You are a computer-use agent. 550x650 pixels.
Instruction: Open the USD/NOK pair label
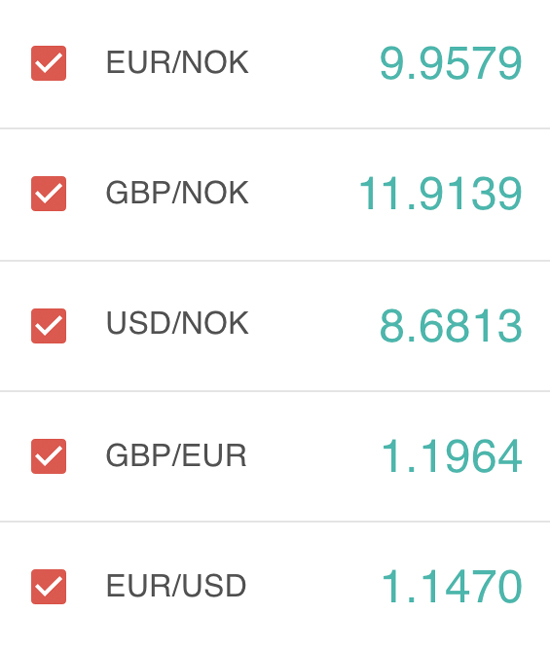click(x=177, y=323)
